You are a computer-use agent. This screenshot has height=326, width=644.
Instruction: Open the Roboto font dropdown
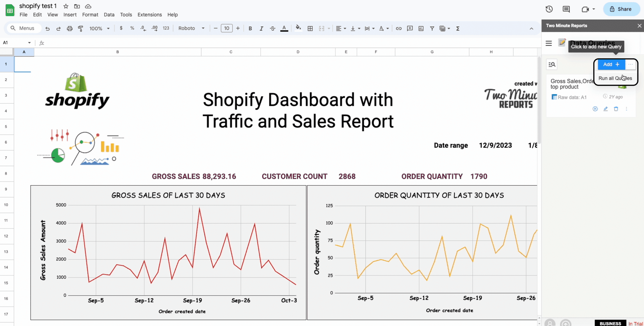pyautogui.click(x=192, y=28)
